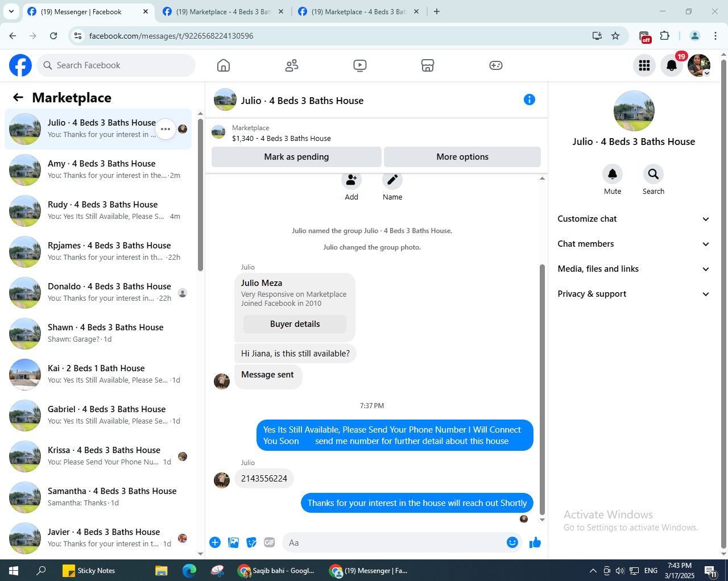Viewport: 728px width, 581px height.
Task: Open Rpjames 4 Beds 3 Baths chat
Action: [98, 252]
